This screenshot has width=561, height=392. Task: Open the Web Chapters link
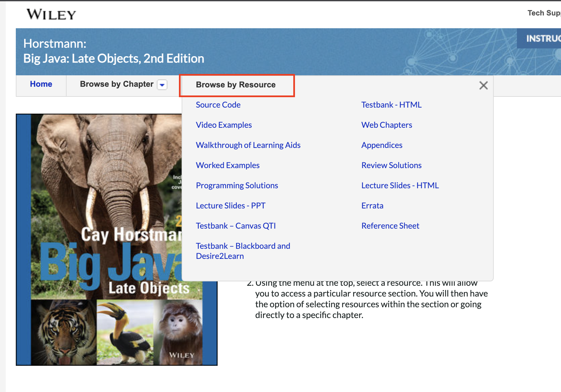387,125
